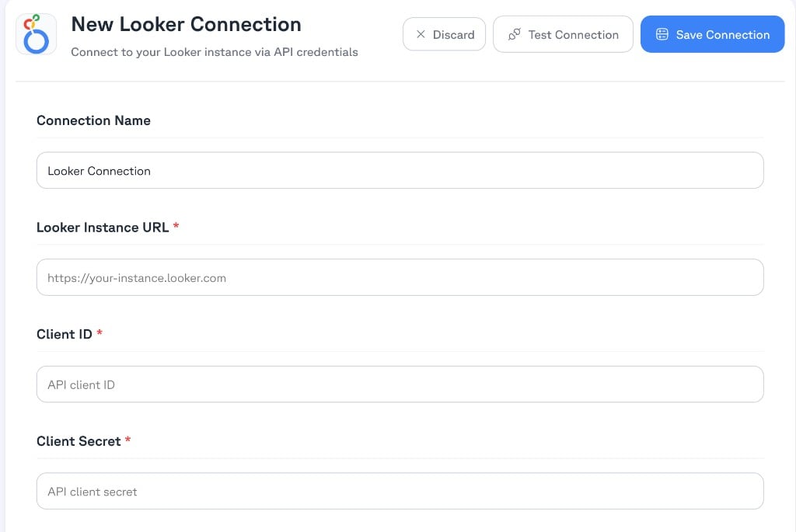Click the X icon in Discard button

point(421,34)
